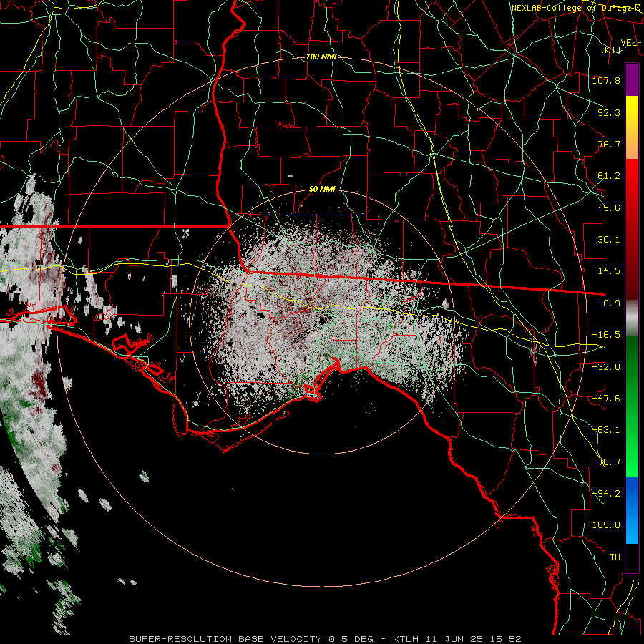Click the 50 NMI range ring label
Screen dimensions: 644x644
click(x=322, y=189)
